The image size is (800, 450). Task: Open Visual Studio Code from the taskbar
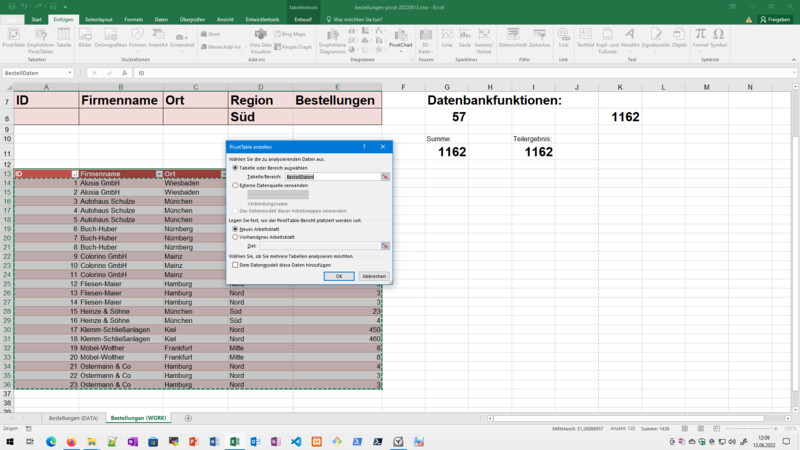pyautogui.click(x=296, y=441)
